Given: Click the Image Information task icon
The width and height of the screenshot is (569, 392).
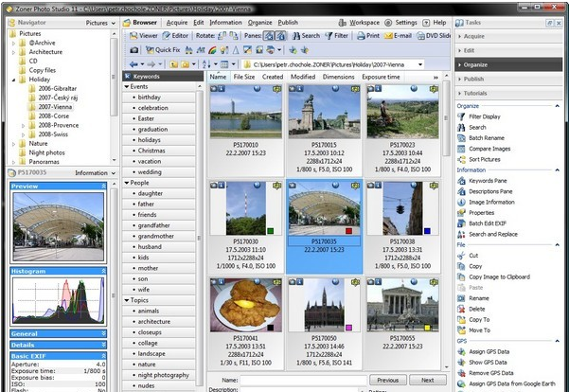Looking at the screenshot, I should 461,203.
